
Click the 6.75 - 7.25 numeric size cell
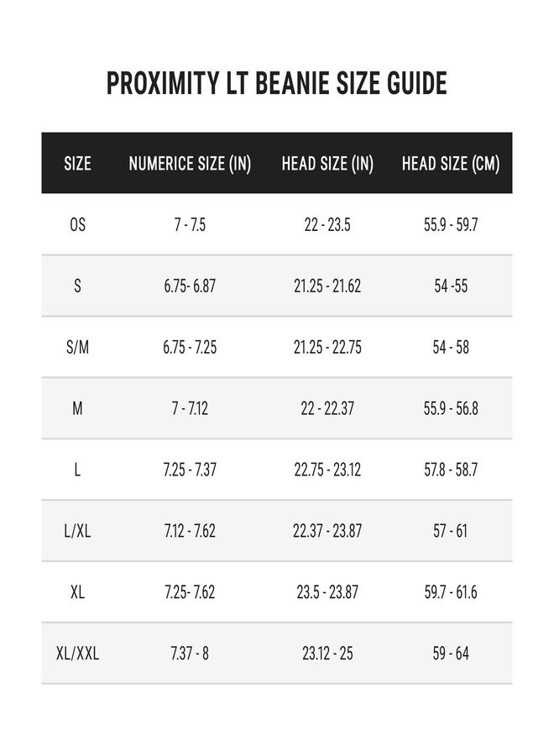tap(190, 347)
